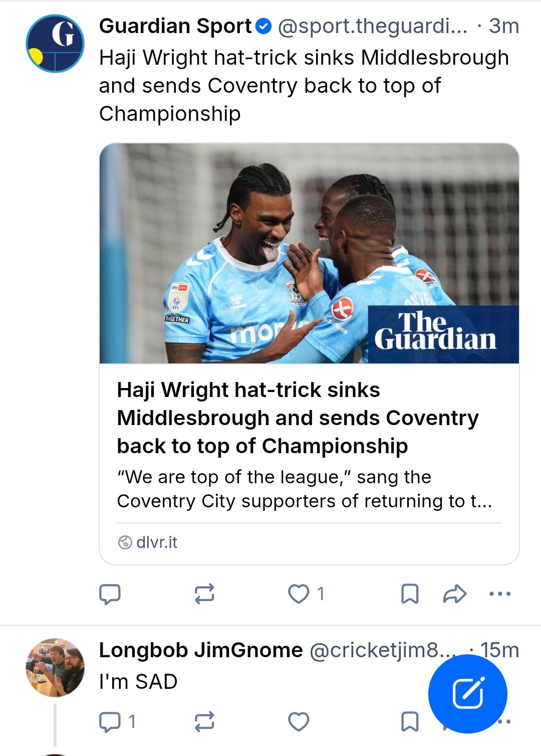Like the "I'm SAD" post
Screen dimensions: 541x756
point(299,722)
